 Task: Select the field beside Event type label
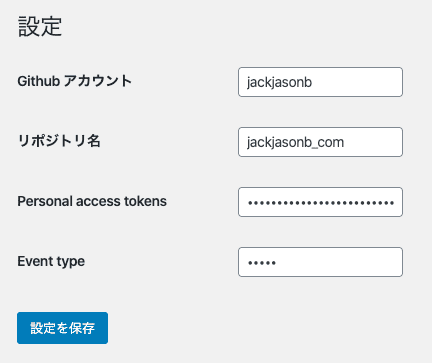pos(320,262)
